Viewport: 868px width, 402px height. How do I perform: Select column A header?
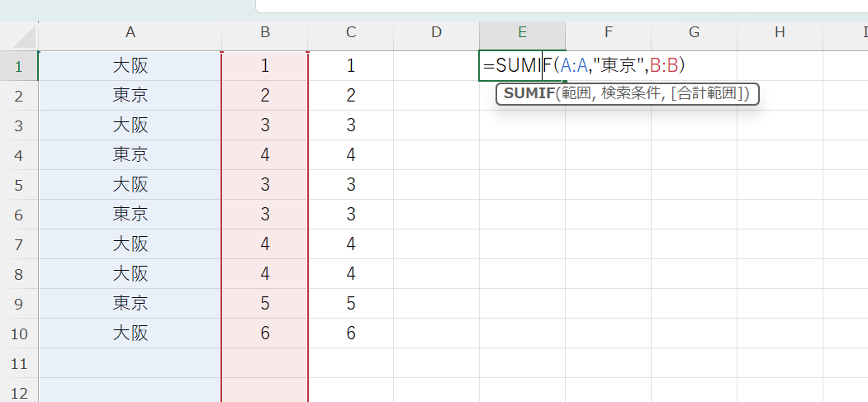tap(130, 32)
